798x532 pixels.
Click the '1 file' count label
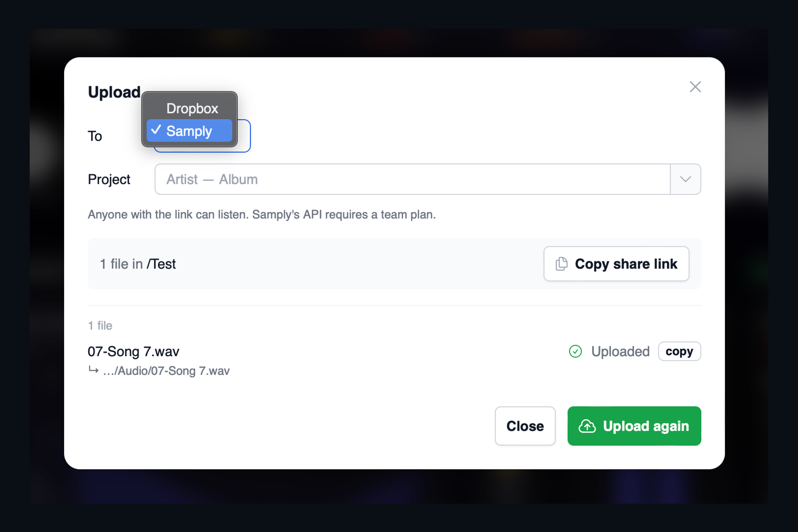coord(100,326)
